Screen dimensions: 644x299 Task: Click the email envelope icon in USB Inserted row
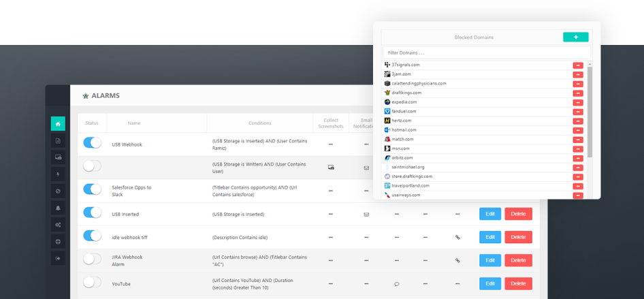point(366,214)
